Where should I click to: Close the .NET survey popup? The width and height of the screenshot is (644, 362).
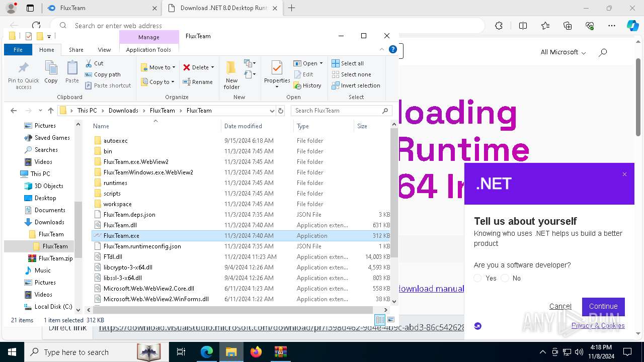pyautogui.click(x=624, y=174)
